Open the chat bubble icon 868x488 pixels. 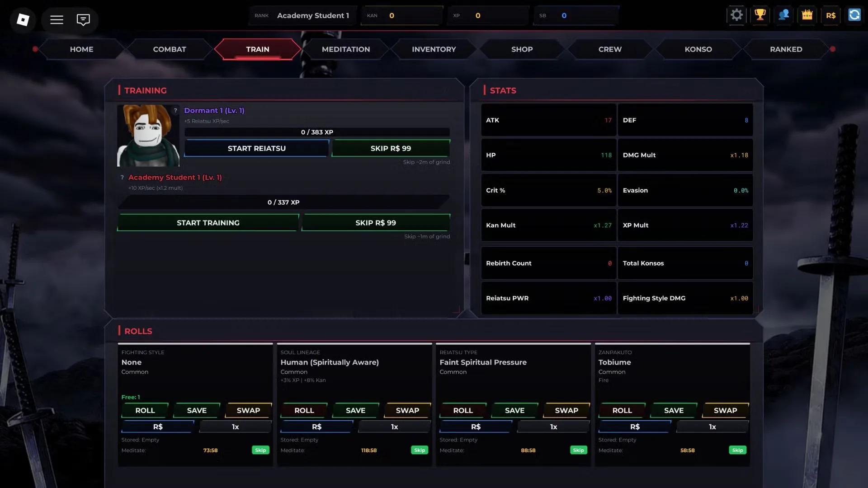click(x=83, y=19)
